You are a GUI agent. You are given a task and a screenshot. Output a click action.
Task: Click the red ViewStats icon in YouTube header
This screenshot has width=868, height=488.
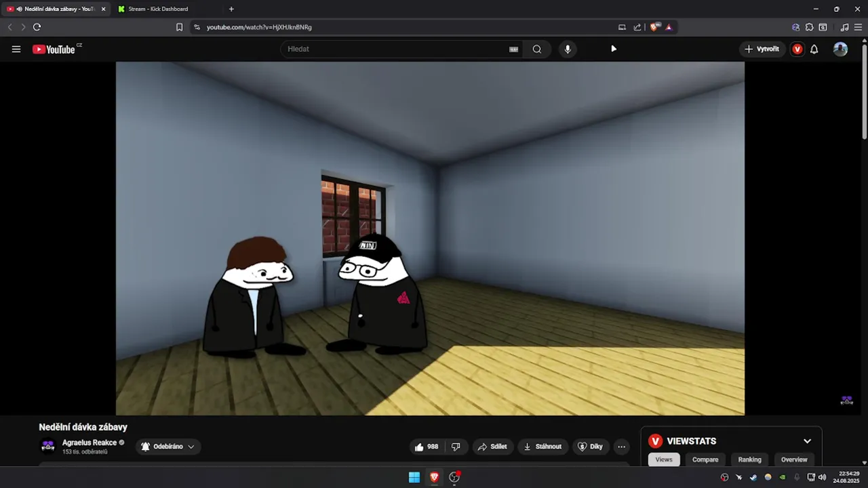(x=797, y=49)
